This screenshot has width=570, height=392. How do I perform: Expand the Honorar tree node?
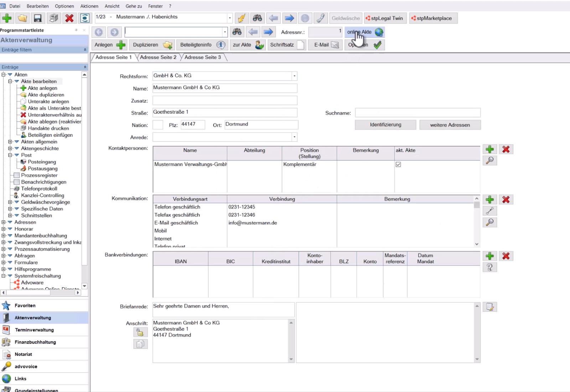[x=4, y=229]
